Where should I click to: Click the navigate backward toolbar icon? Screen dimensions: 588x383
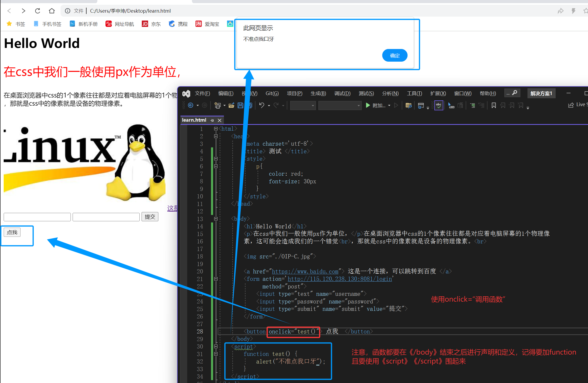(191, 105)
